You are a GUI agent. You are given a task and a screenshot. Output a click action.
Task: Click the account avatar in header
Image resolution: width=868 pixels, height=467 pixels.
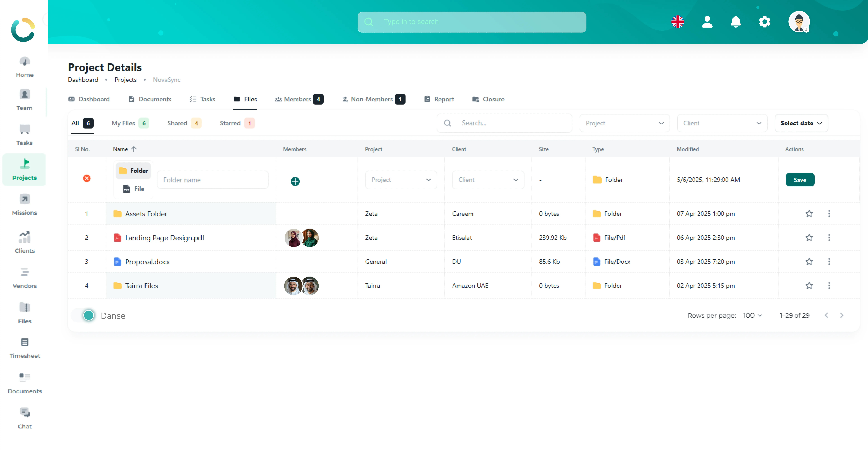(799, 22)
